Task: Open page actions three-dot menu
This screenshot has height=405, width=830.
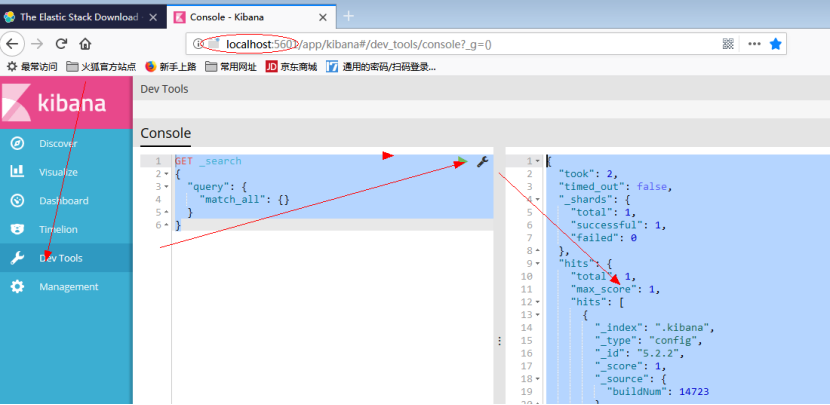Action: [754, 44]
